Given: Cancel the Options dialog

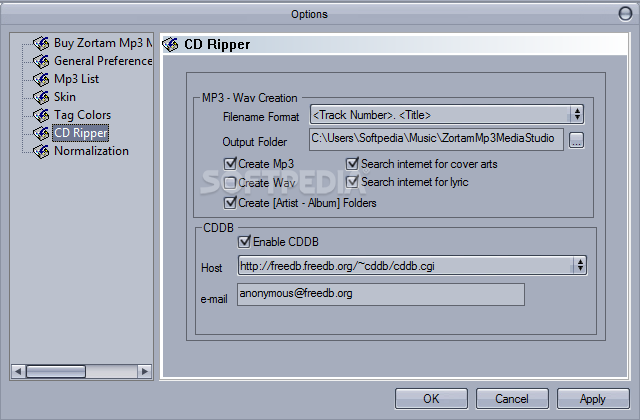Looking at the screenshot, I should [512, 398].
